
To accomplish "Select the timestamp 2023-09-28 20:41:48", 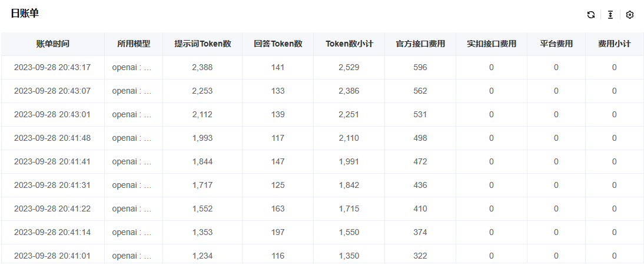I will (52, 138).
